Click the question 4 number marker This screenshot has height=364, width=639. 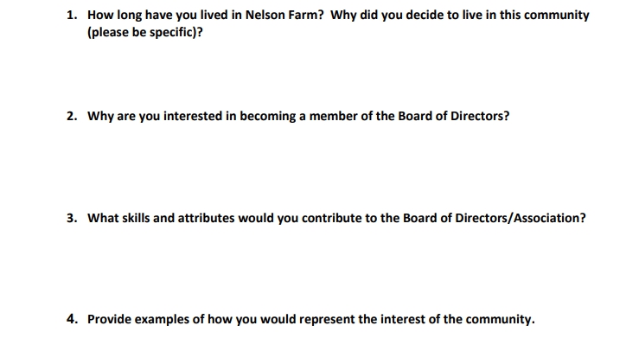point(72,319)
